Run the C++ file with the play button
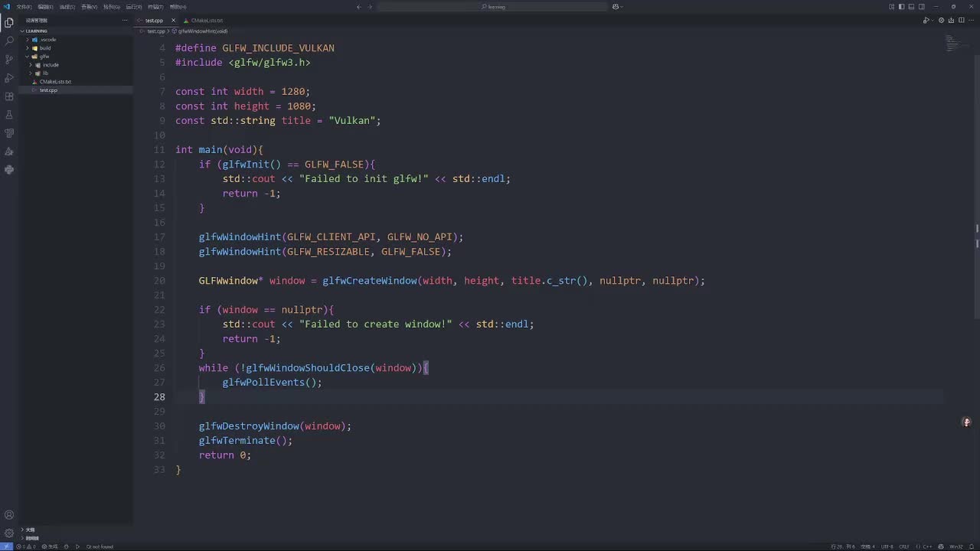Image resolution: width=980 pixels, height=551 pixels. (x=925, y=21)
